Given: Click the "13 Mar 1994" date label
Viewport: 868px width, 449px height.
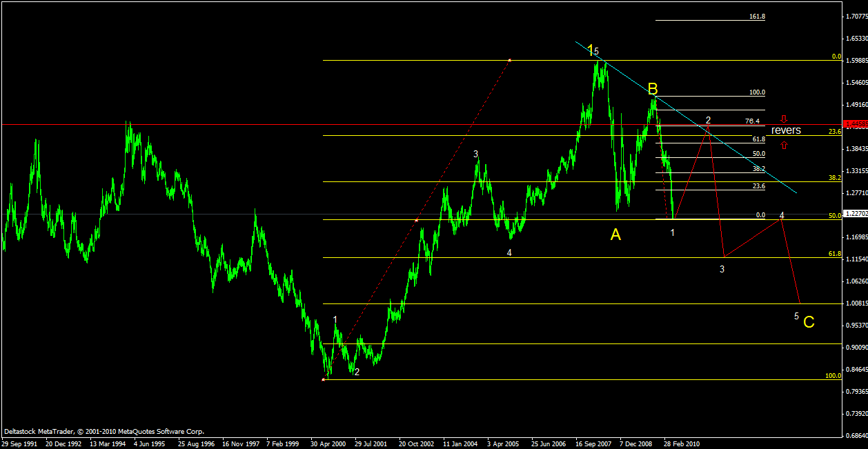Looking at the screenshot, I should pos(108,443).
